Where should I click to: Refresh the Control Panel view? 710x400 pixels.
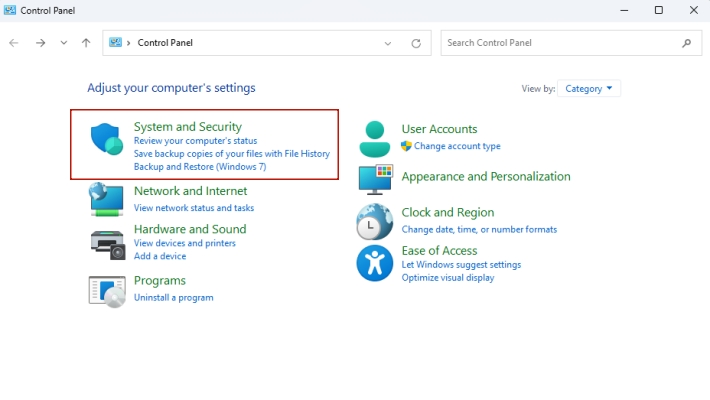(x=416, y=43)
